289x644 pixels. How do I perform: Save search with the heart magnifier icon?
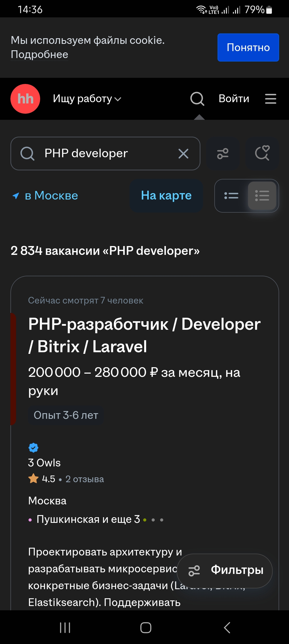coord(262,154)
